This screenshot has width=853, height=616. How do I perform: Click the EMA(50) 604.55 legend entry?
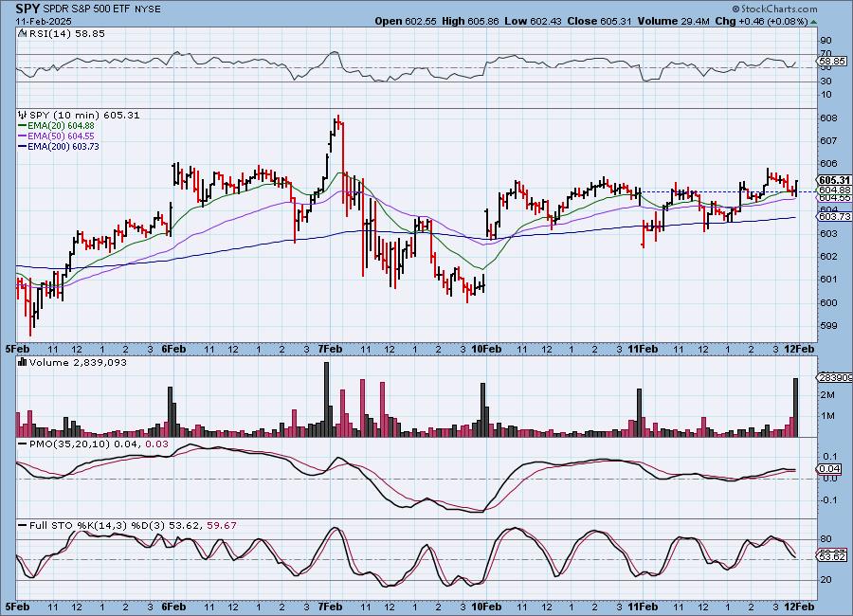pos(61,136)
